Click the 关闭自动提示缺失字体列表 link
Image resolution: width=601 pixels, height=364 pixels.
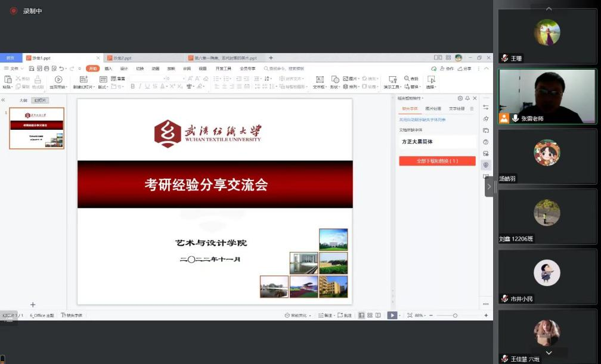[x=422, y=120]
